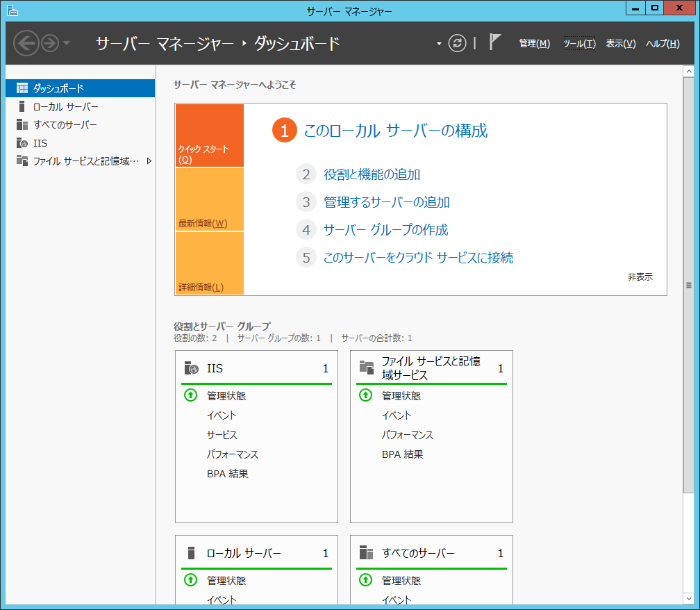Click the orange step 1 circle
The image size is (700, 610).
pos(285,131)
